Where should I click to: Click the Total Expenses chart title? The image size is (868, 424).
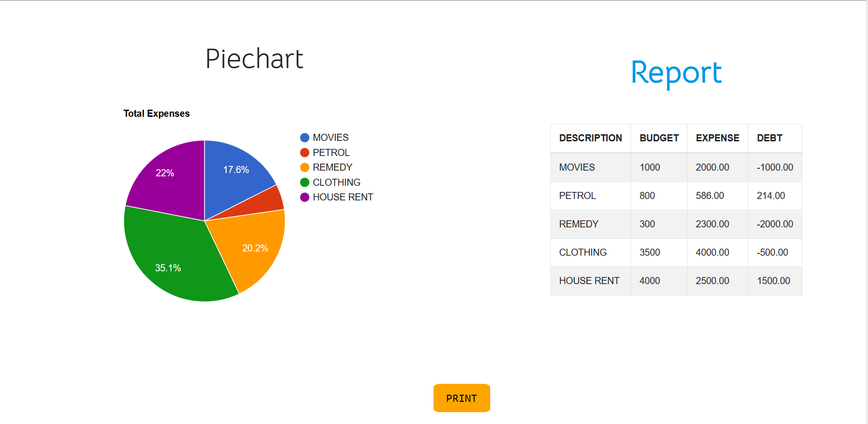156,113
